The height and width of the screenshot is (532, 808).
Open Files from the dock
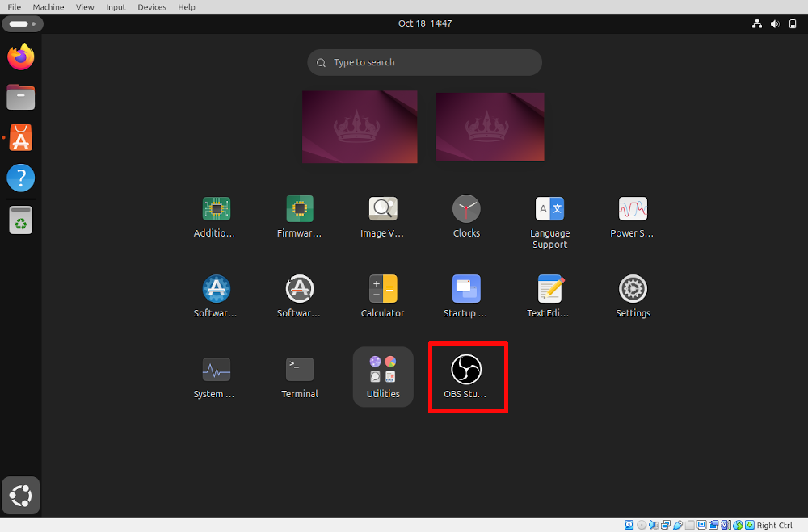click(20, 97)
